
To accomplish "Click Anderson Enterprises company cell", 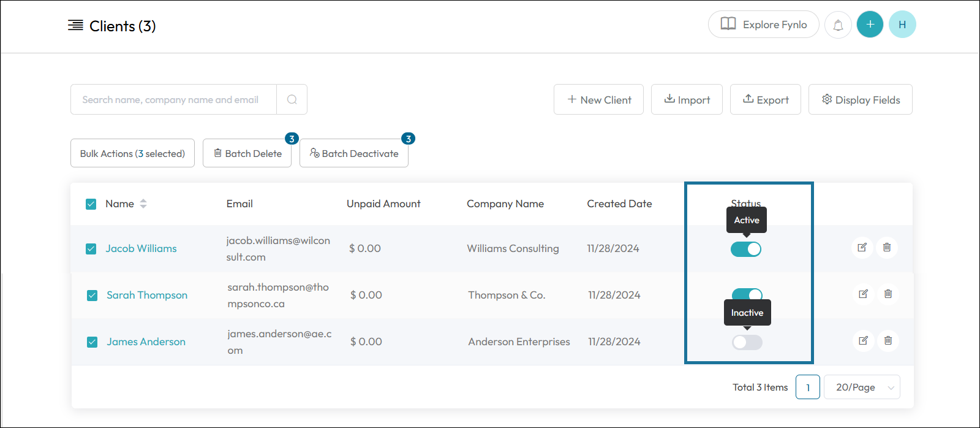I will click(x=519, y=342).
